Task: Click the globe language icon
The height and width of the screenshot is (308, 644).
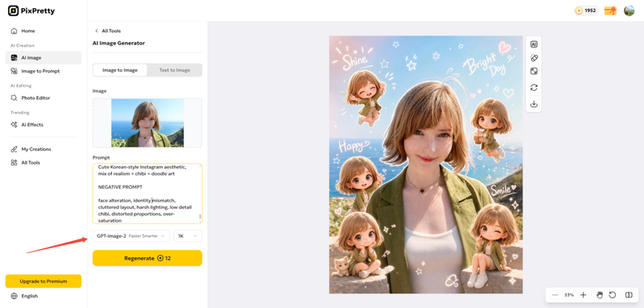Action: [14, 296]
